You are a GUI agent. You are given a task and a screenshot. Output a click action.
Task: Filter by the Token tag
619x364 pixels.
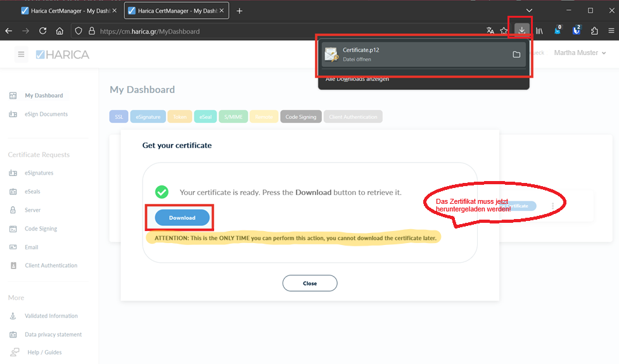180,116
